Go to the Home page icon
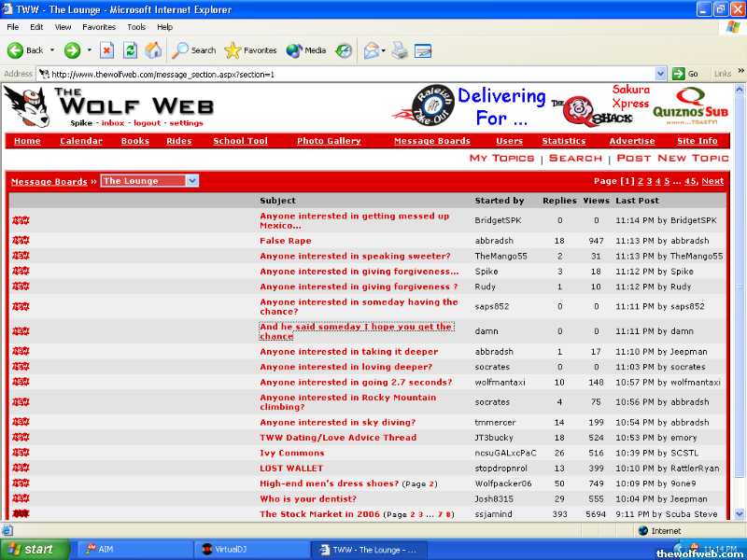 click(153, 50)
